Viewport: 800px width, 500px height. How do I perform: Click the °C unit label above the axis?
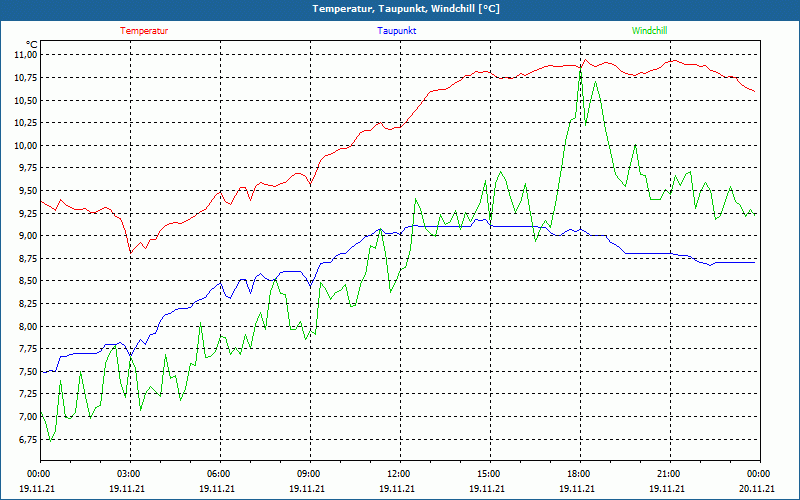32,44
